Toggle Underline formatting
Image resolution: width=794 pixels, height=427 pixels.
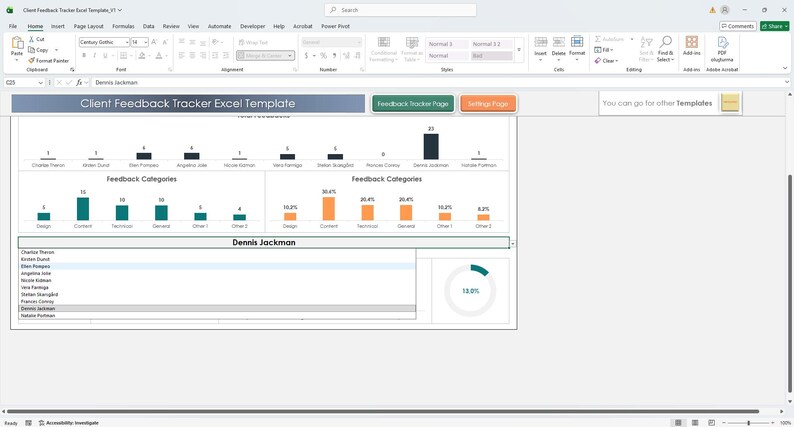pyautogui.click(x=105, y=55)
